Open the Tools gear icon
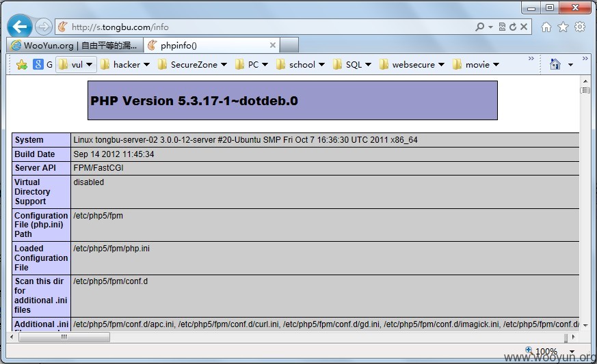Viewport: 597px width, 364px height. click(x=580, y=27)
